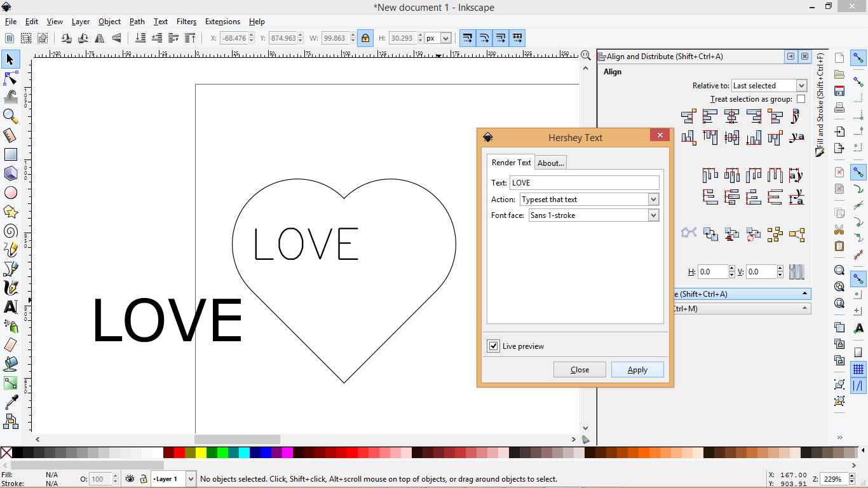Select the Node editing tool
The height and width of the screenshot is (488, 868).
[10, 78]
